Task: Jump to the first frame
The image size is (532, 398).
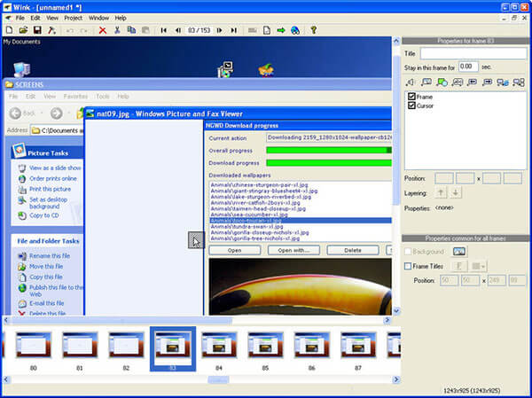Action: coord(163,30)
